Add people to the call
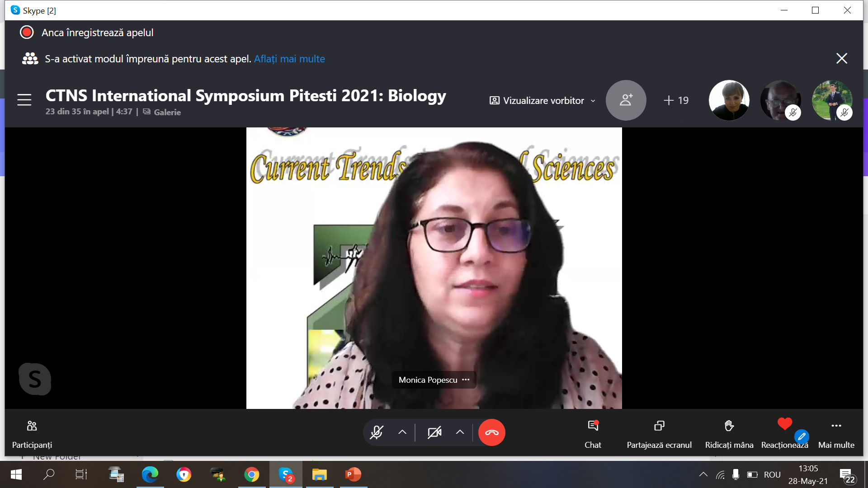 tap(626, 100)
